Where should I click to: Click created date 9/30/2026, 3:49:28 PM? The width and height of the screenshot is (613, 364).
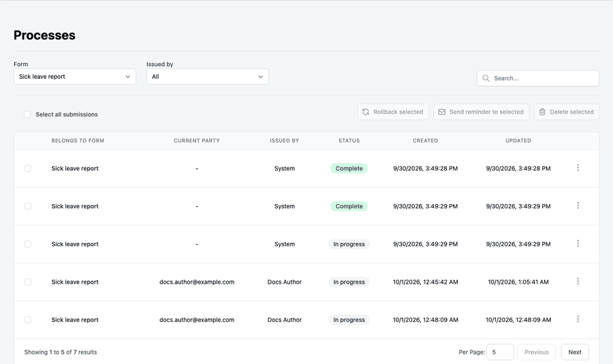pos(425,168)
